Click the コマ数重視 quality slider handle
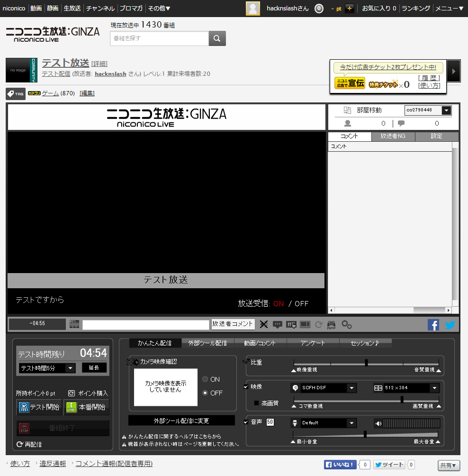The image size is (468, 476). tap(402, 400)
